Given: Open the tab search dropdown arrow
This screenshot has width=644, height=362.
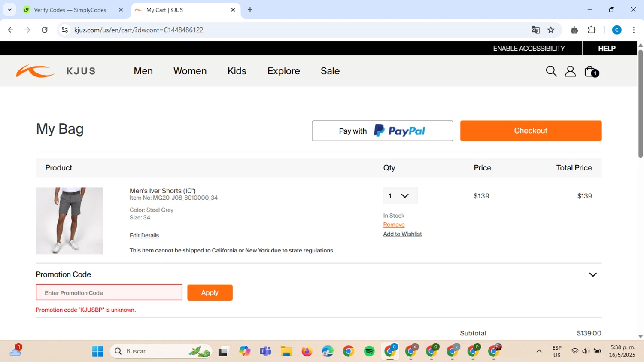Looking at the screenshot, I should click(x=9, y=10).
